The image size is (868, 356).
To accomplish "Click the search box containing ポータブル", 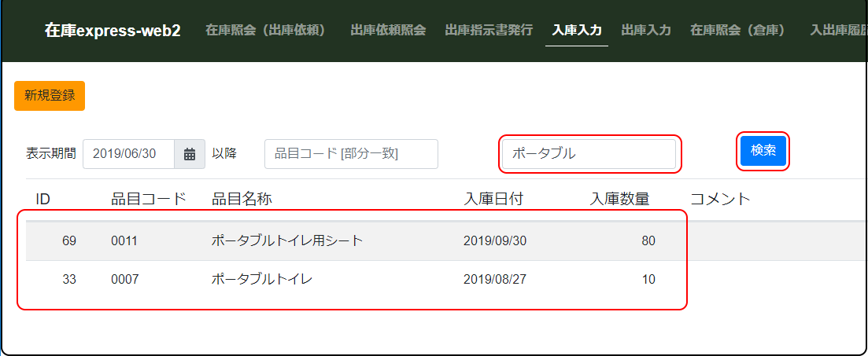I will pyautogui.click(x=589, y=154).
